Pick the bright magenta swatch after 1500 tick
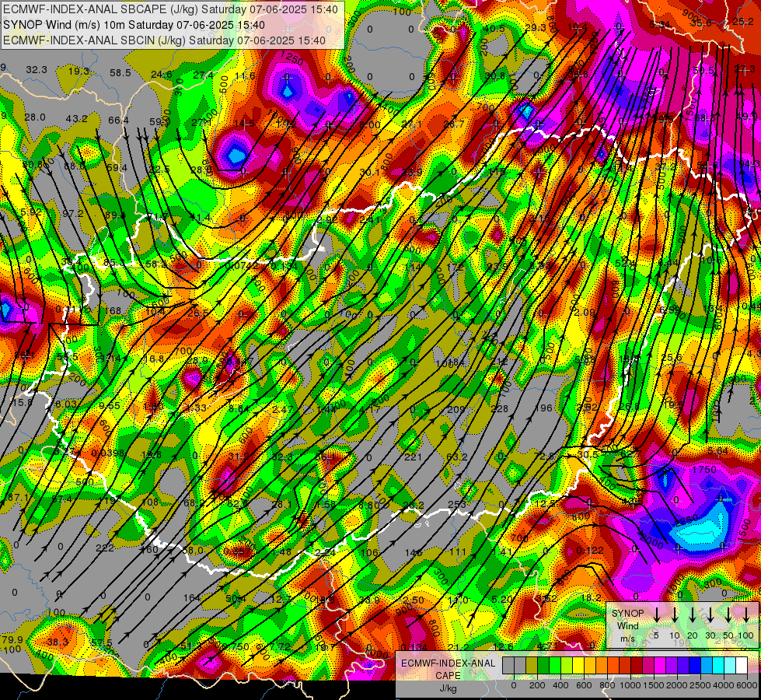Viewport: 761px width, 700px height. coord(660,666)
